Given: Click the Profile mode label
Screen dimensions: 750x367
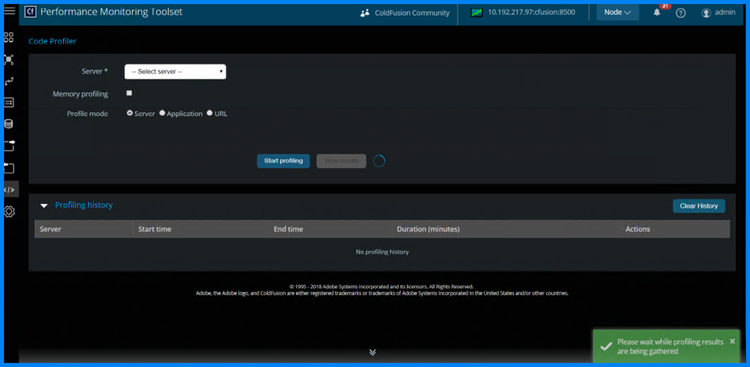Looking at the screenshot, I should [88, 114].
